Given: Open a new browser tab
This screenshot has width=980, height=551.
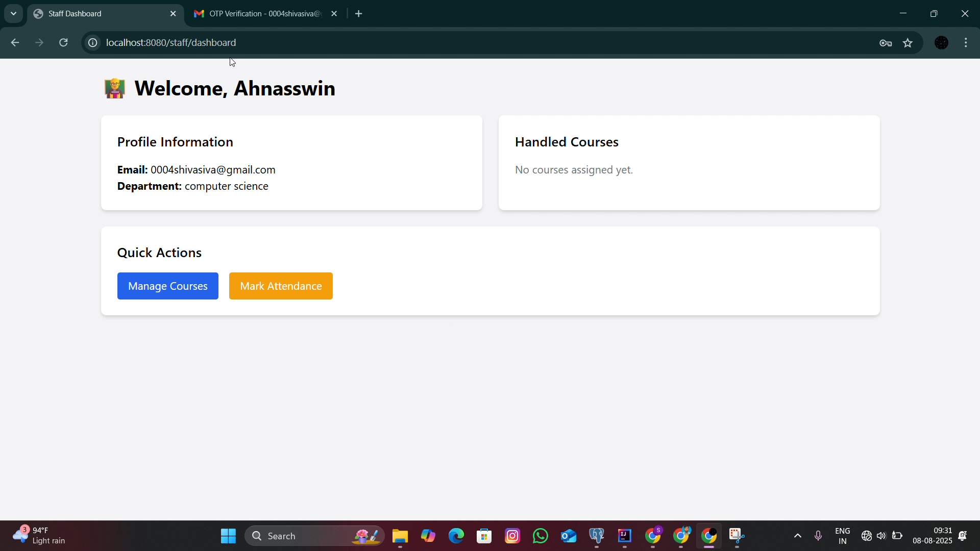Looking at the screenshot, I should tap(359, 14).
